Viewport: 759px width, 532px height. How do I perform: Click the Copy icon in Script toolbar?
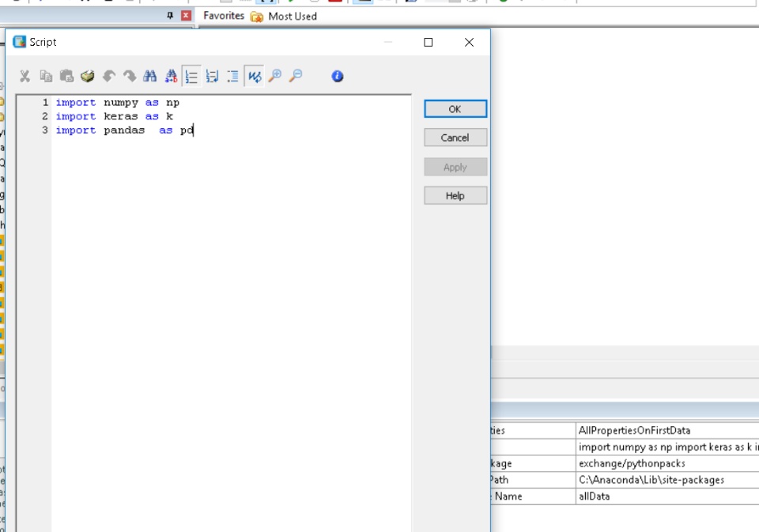(x=46, y=76)
